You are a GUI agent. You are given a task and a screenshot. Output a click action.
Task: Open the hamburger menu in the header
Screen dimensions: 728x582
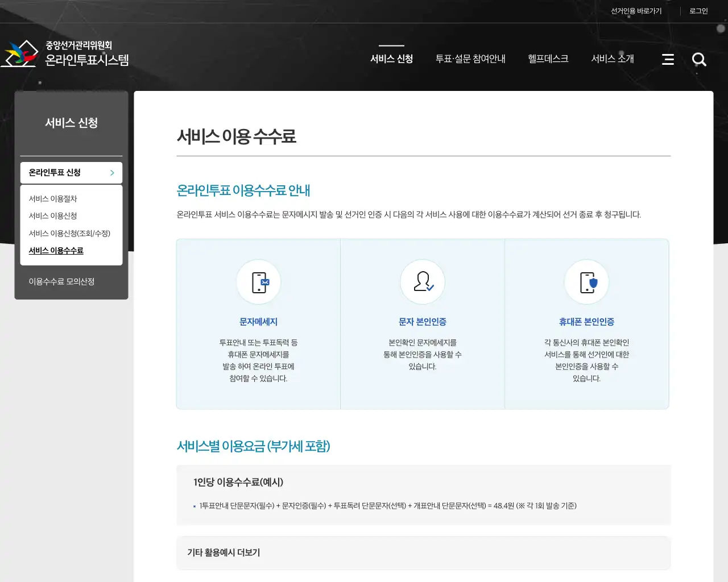pyautogui.click(x=668, y=59)
